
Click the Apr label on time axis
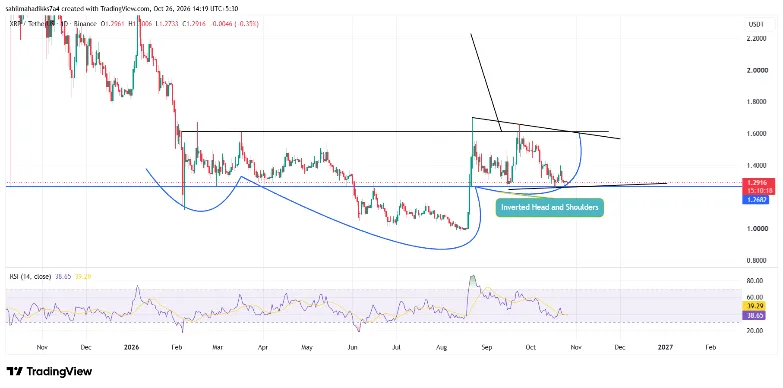263,347
